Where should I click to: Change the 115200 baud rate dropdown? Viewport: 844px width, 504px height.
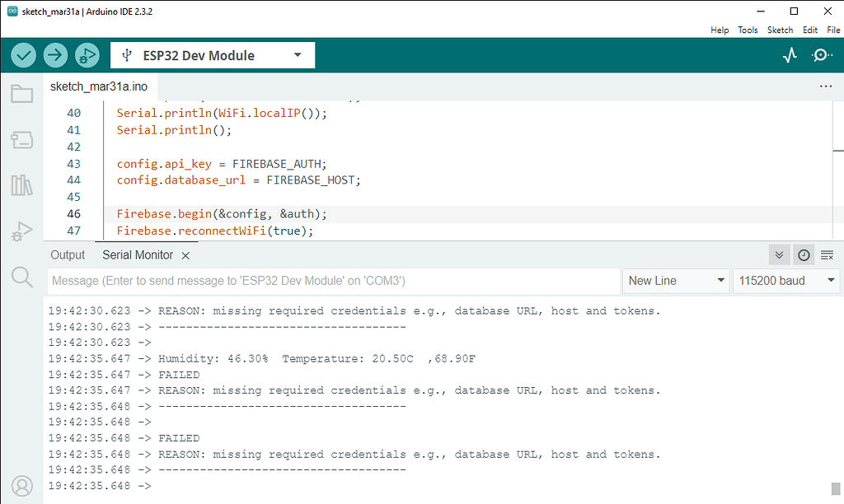(785, 281)
